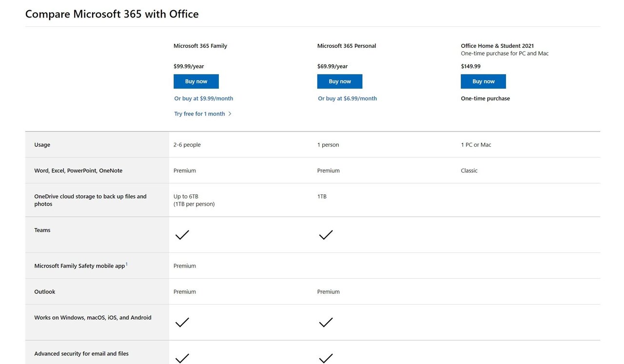Click the Office Home & Student 2021 heading

(497, 46)
